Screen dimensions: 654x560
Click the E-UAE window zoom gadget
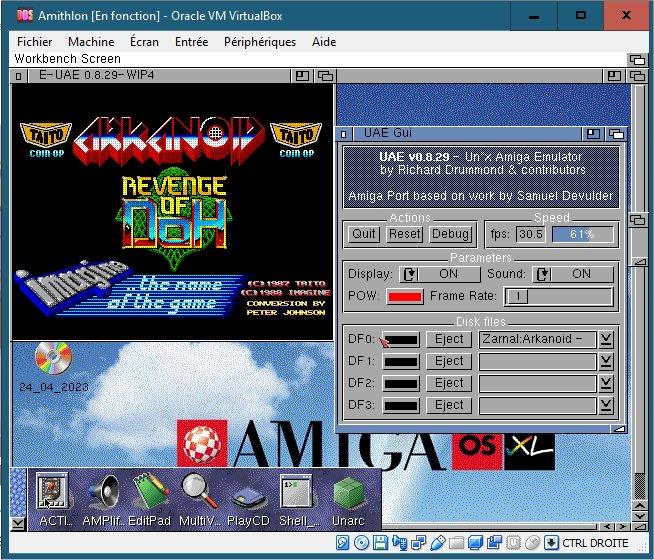[x=302, y=76]
